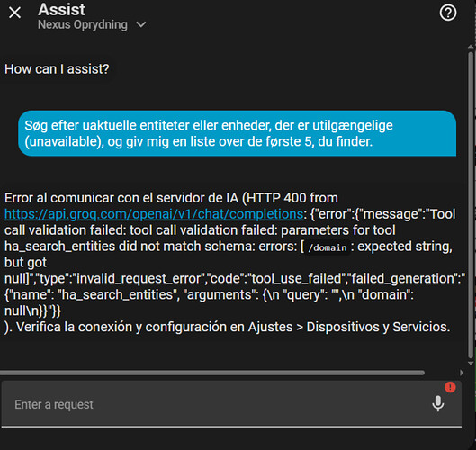This screenshot has height=450, width=476.
Task: Click the vertical scrollbar down arrow
Action: pyautogui.click(x=471, y=363)
